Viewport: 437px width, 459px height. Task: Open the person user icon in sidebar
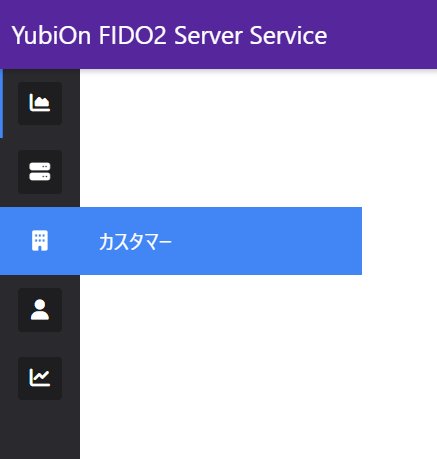(40, 310)
